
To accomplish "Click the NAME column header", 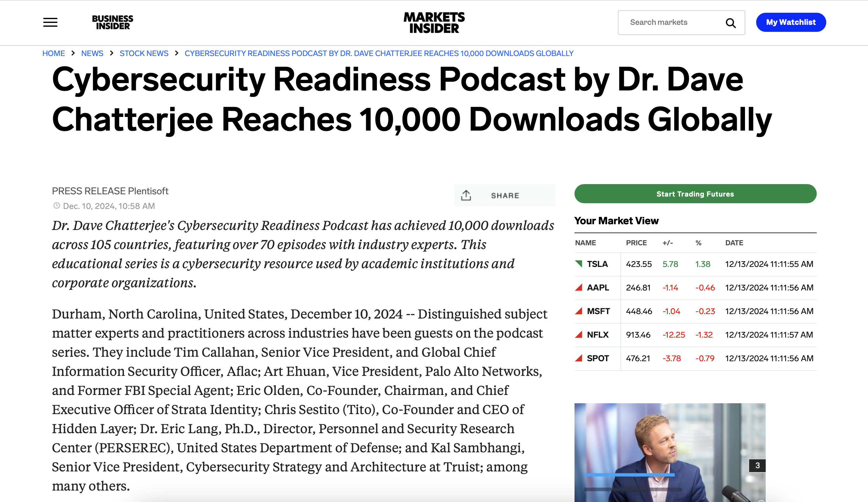I will [586, 243].
